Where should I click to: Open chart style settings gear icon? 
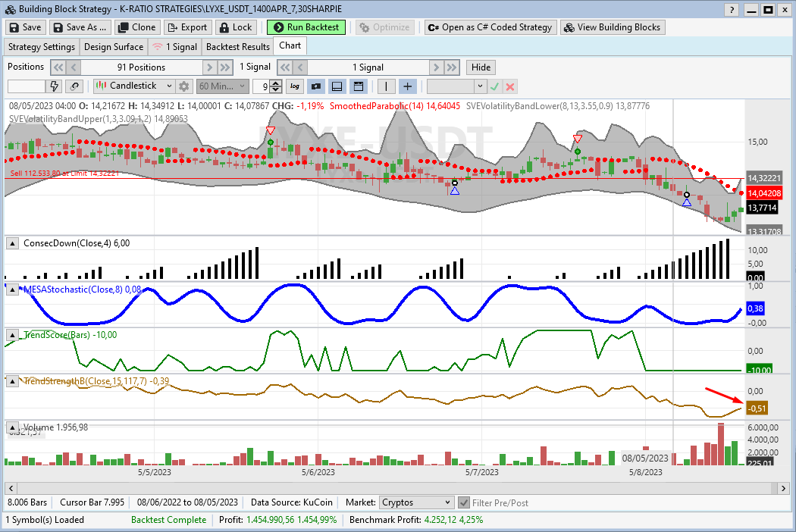[183, 86]
